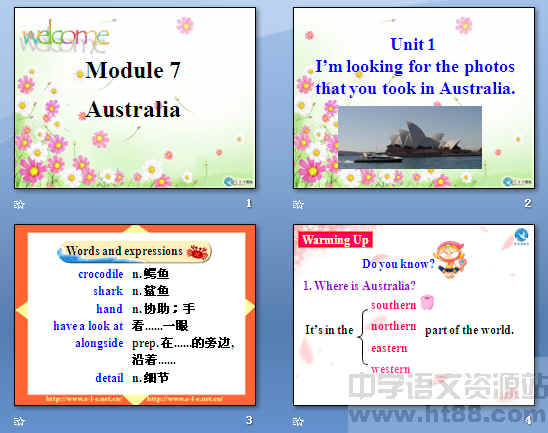Click the 'part of the world.' text on slide 4
Viewport: 548px width, 433px height.
[x=469, y=330]
